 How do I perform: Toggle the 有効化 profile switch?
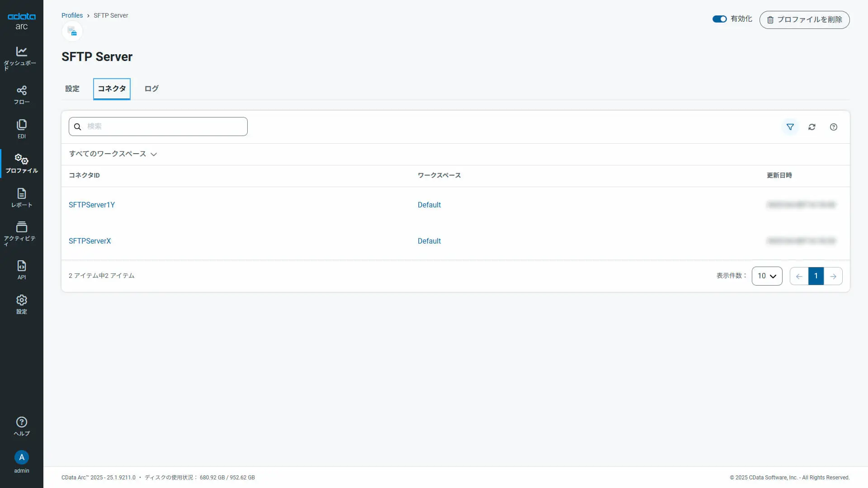(719, 19)
